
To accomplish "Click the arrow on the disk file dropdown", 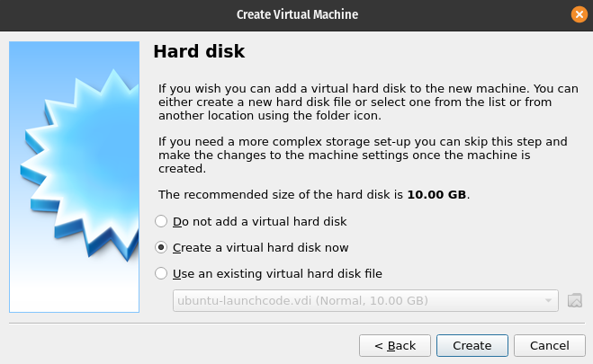I will click(548, 299).
